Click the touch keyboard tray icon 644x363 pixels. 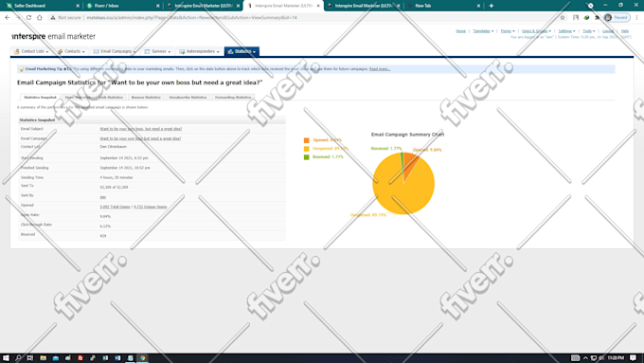click(576, 358)
